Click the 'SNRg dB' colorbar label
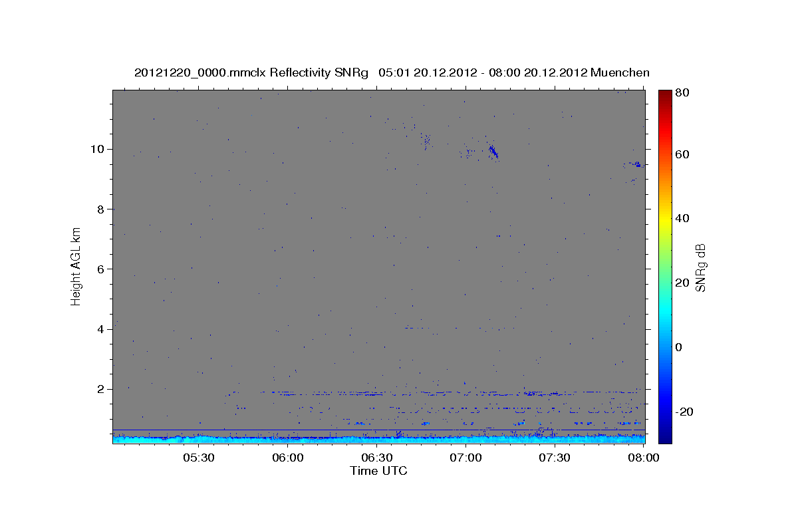 pyautogui.click(x=700, y=268)
